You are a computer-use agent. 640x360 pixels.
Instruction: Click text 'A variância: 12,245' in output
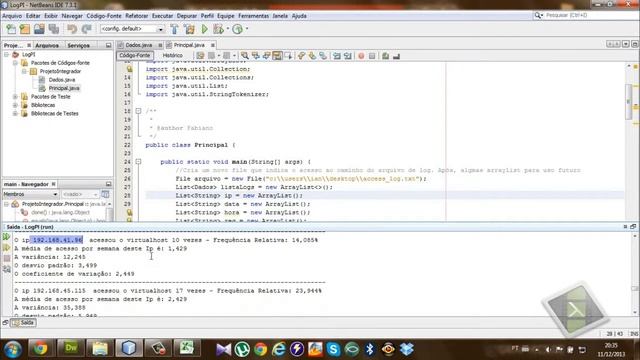coord(50,257)
